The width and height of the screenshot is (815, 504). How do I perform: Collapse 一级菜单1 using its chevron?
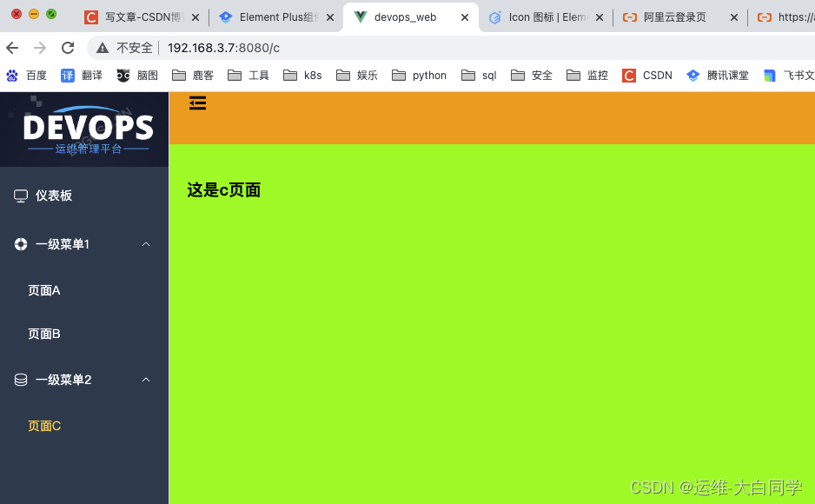click(146, 244)
